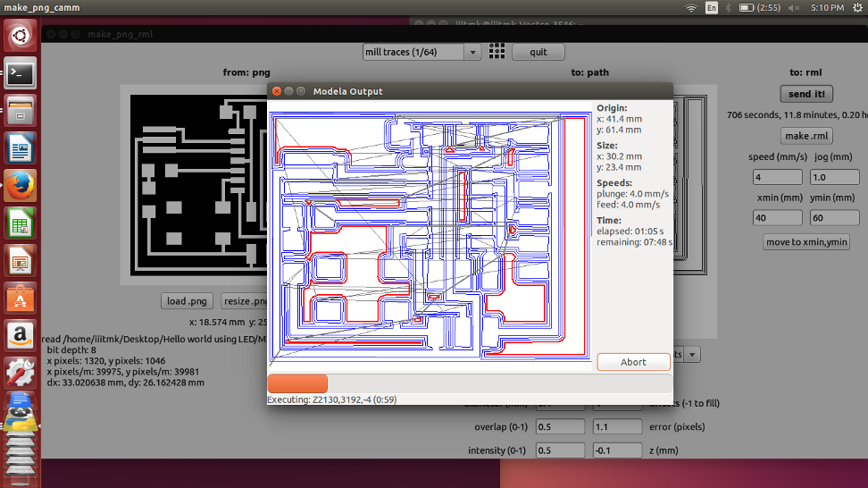Click the bit depth: 8 text
This screenshot has height=488, width=868.
[x=71, y=350]
